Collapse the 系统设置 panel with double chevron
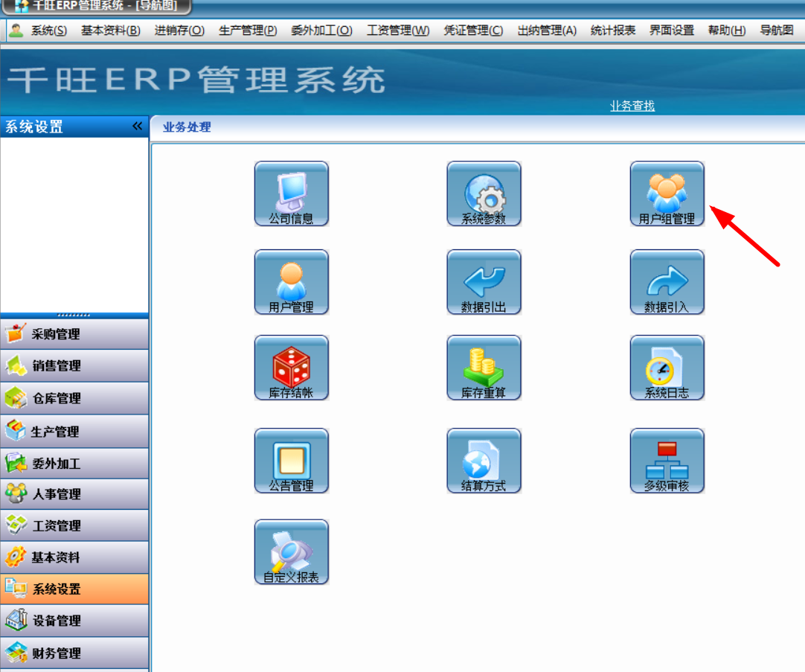Viewport: 805px width, 672px height. [x=137, y=127]
